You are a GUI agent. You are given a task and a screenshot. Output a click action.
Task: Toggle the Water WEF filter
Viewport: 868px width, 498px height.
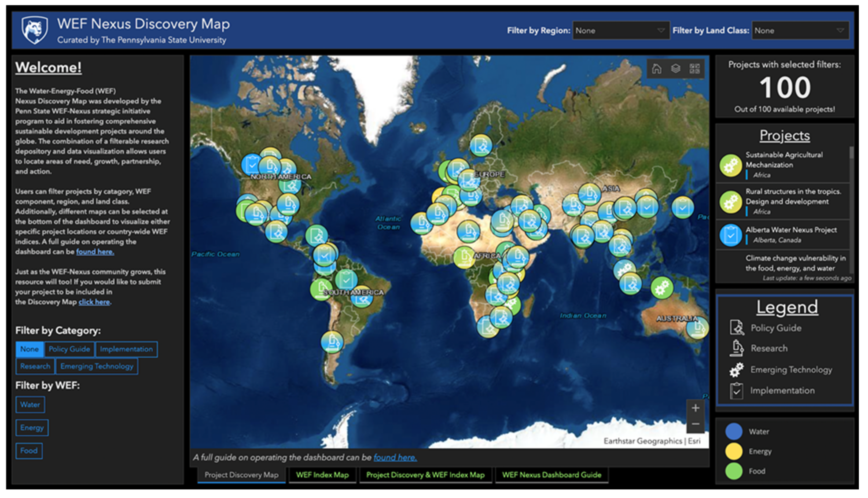click(30, 405)
